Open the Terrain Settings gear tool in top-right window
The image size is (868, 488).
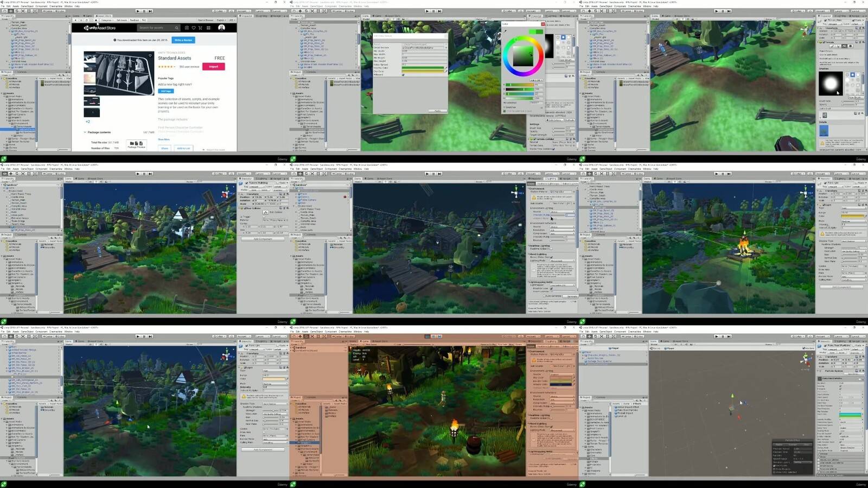pos(850,46)
